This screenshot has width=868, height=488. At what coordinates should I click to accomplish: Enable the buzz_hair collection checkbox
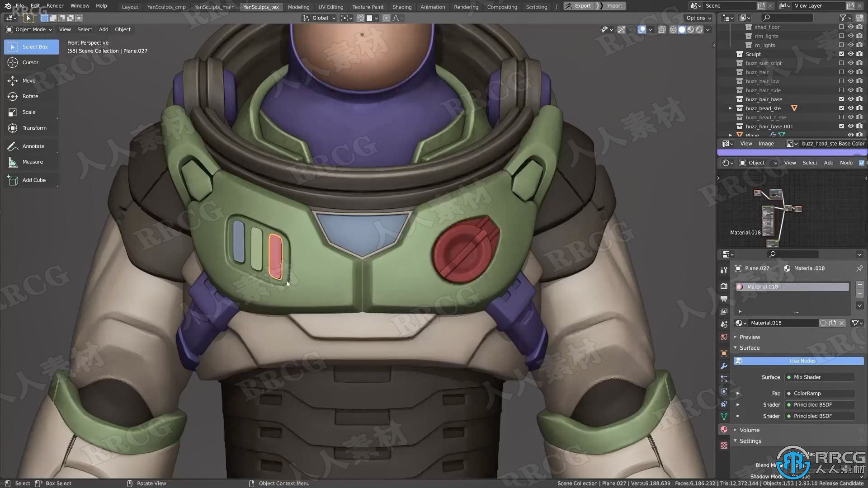click(x=841, y=72)
